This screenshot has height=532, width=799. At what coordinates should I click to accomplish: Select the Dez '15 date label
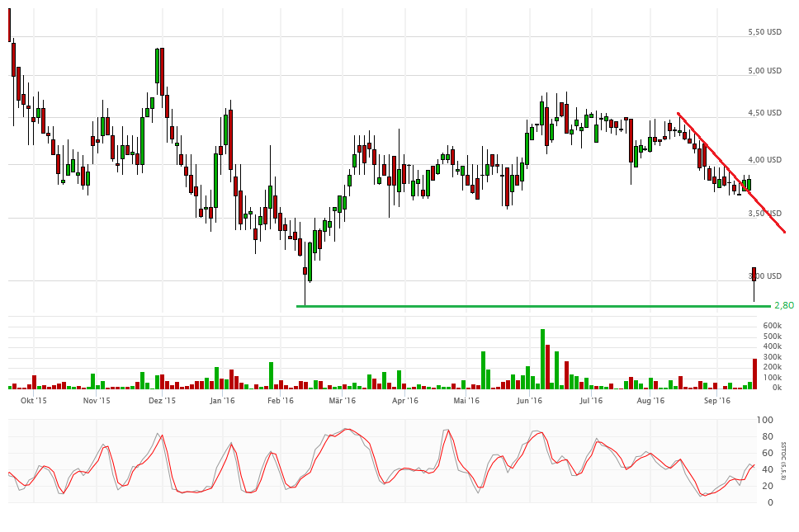point(162,401)
